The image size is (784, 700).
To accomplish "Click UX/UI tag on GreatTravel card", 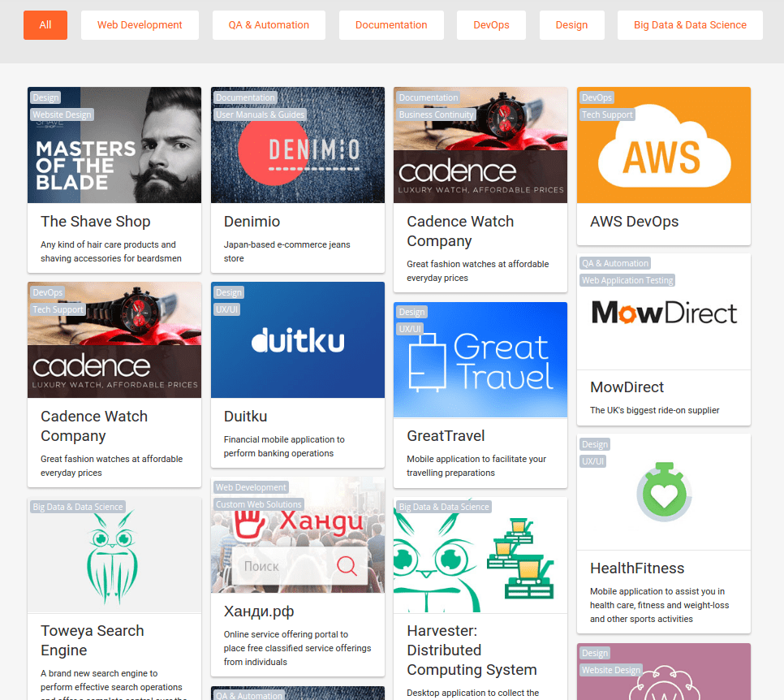I will coord(410,329).
